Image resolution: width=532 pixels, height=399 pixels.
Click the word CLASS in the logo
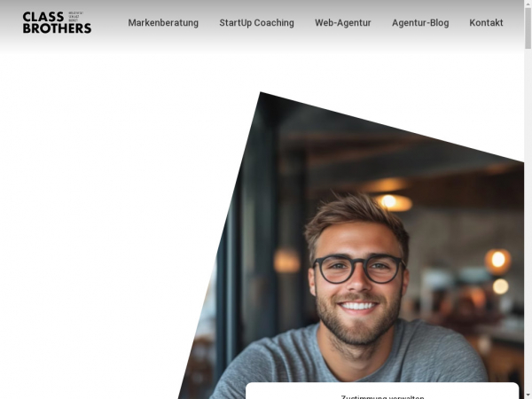click(x=43, y=17)
